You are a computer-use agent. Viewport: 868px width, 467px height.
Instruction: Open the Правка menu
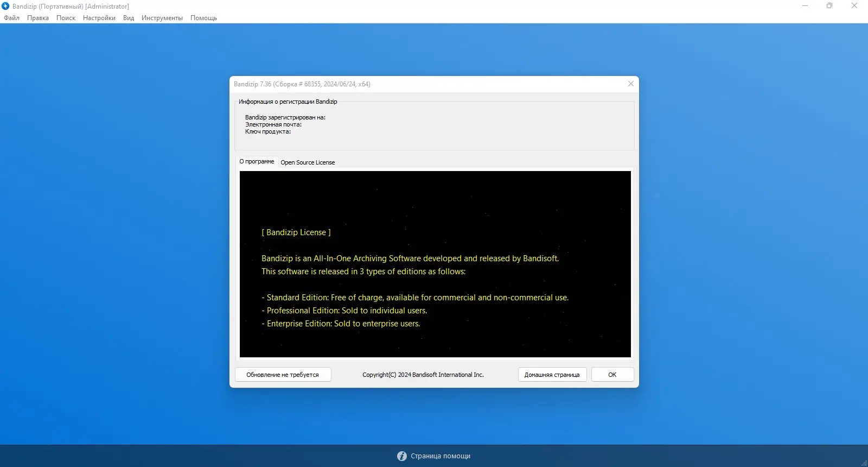pos(38,18)
